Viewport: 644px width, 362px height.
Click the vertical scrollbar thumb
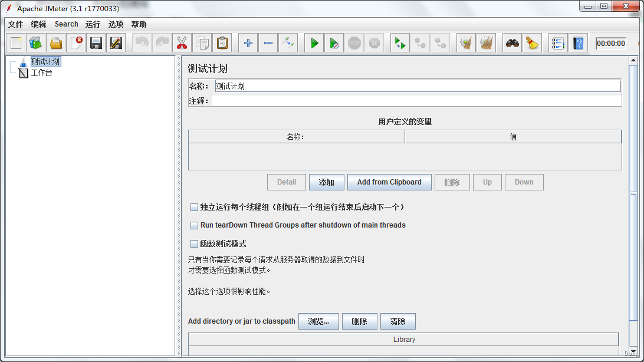coord(633,193)
